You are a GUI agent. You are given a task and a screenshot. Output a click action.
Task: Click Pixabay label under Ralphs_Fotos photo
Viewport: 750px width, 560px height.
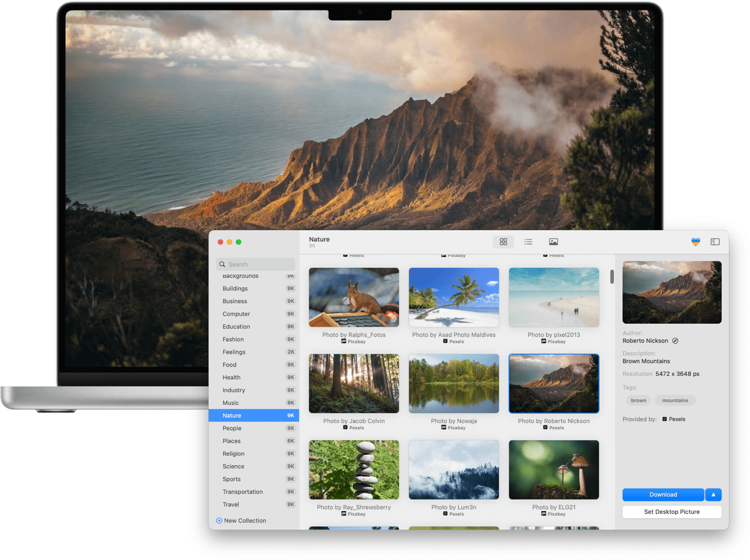(x=354, y=342)
